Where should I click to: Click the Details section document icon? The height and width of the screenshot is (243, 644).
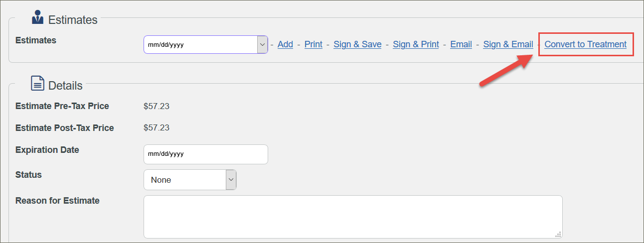[x=37, y=83]
